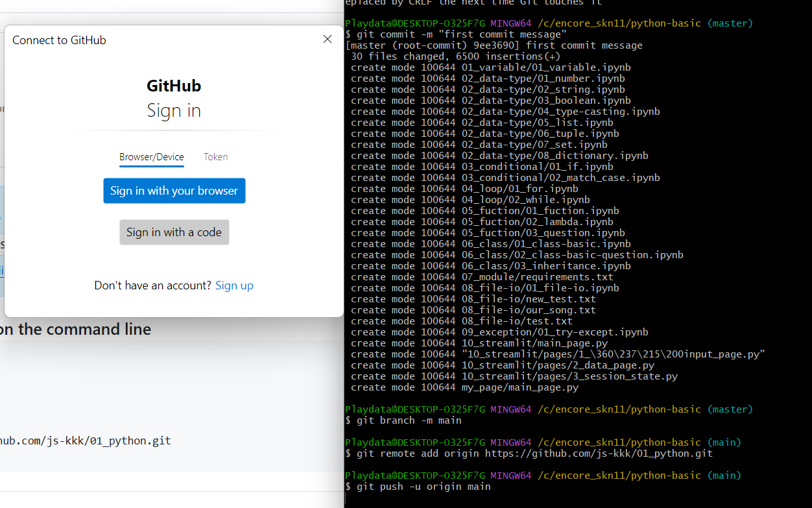
Task: Click the 08_file-io/our_song.txt line
Action: coord(473,310)
